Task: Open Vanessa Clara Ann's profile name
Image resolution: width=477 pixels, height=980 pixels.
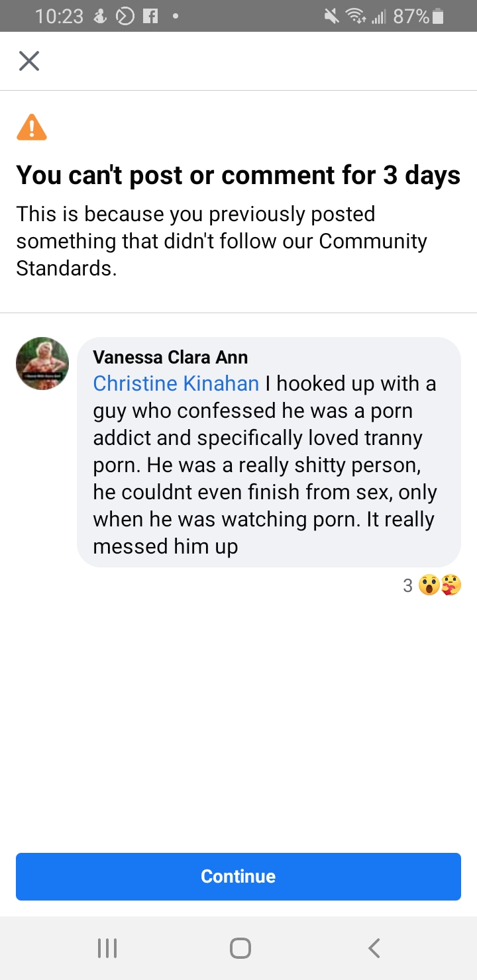Action: (x=170, y=358)
